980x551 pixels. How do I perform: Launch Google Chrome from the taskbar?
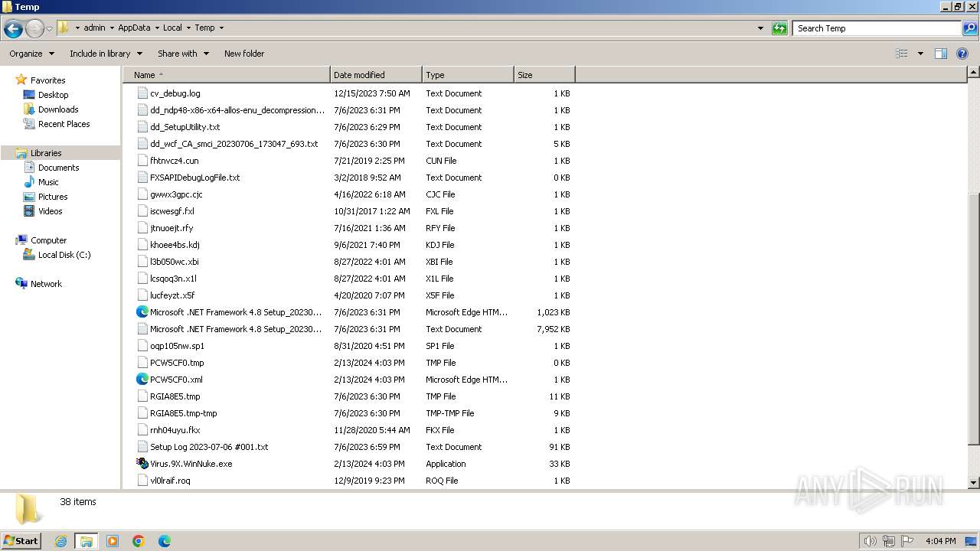click(x=139, y=541)
